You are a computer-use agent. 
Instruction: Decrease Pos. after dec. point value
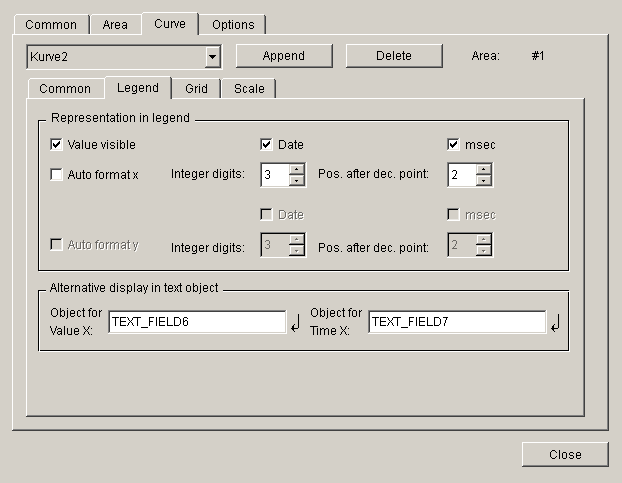[x=484, y=181]
